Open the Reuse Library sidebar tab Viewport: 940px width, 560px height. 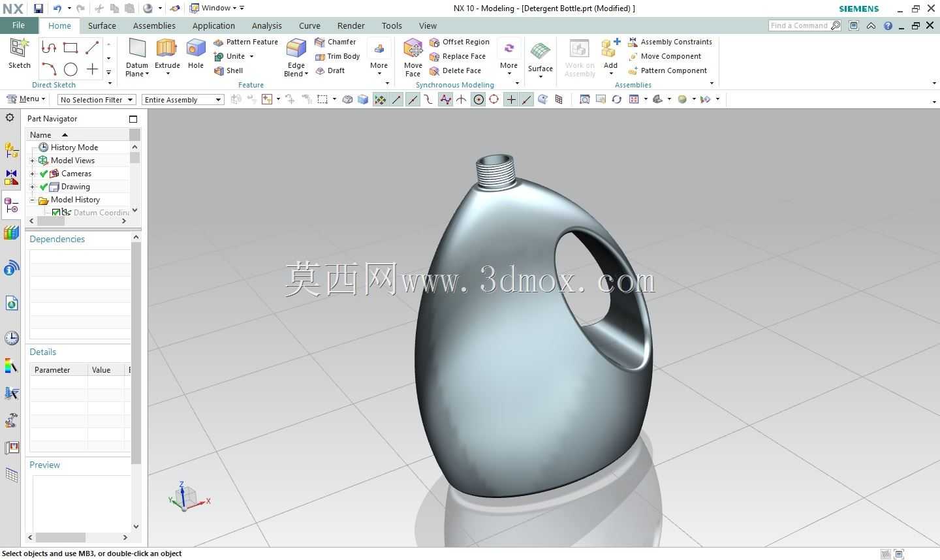(11, 233)
